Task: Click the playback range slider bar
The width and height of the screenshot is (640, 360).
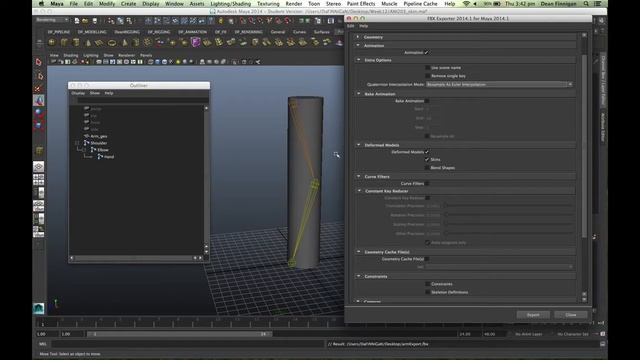Action: pos(179,334)
